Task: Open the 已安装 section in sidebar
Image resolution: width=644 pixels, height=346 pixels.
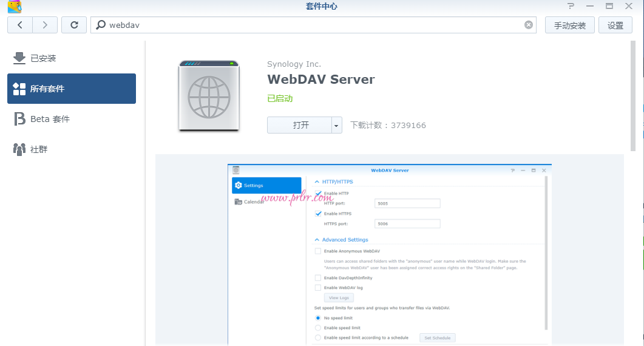Action: point(42,58)
